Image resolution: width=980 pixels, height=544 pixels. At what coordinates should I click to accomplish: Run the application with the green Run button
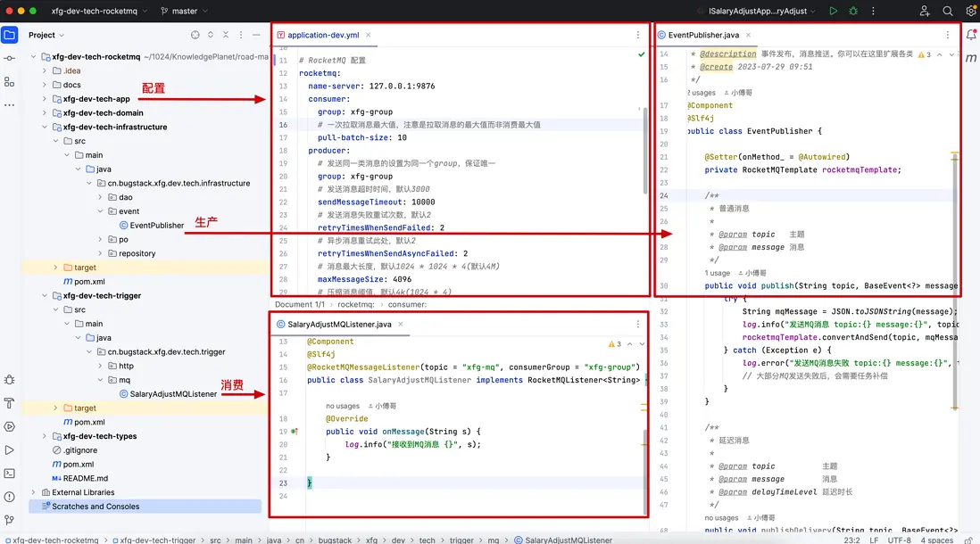[833, 11]
